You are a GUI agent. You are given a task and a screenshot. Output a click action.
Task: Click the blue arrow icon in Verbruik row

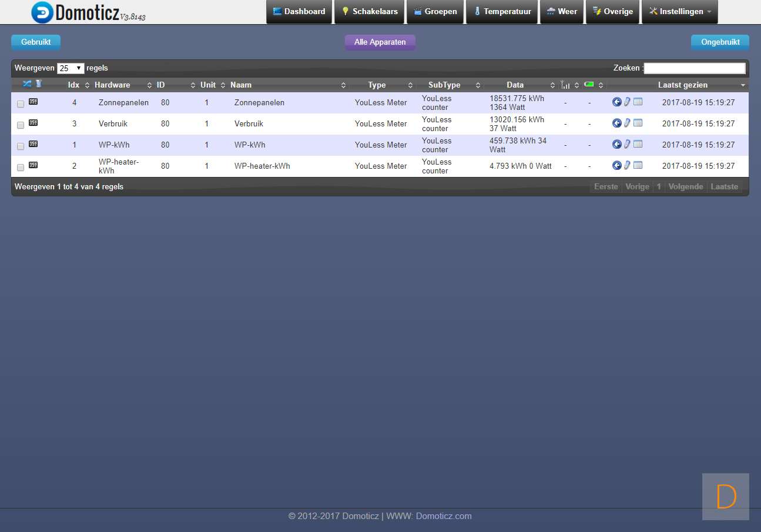616,123
